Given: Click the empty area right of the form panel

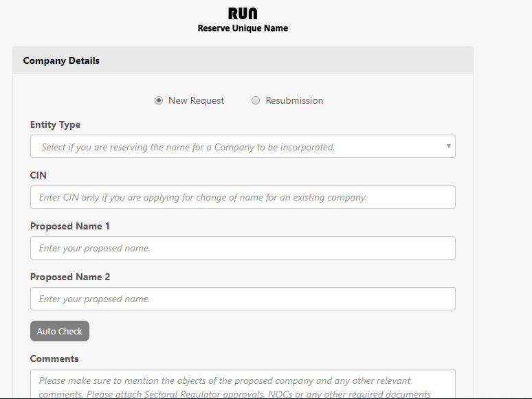Looking at the screenshot, I should (x=502, y=206).
